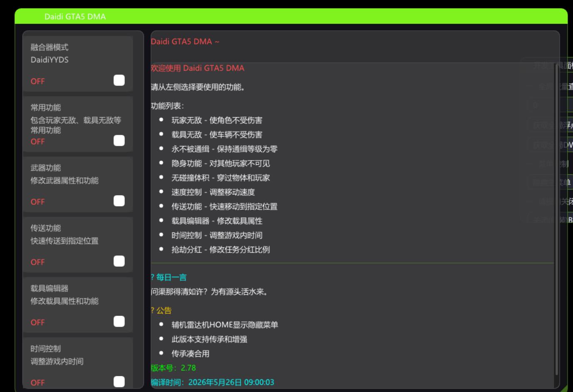Screen dimensions: 573x392
Task: Click the red "Daidi GTA5 DMA ~" heading
Action: pyautogui.click(x=185, y=42)
